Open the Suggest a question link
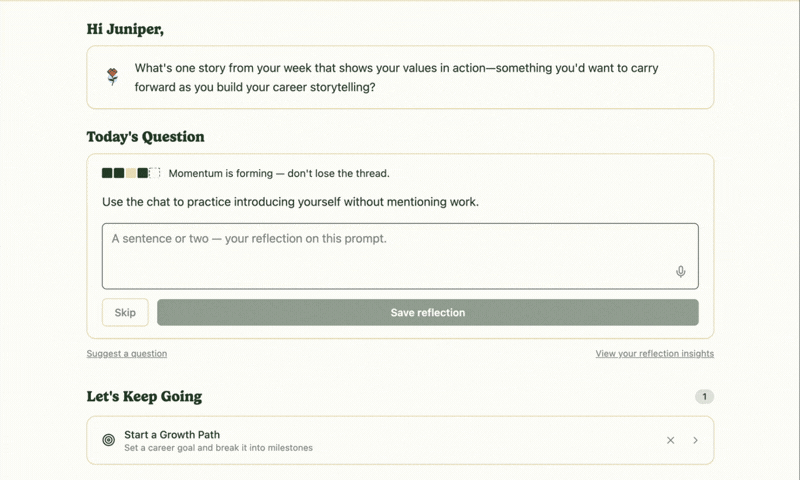 [127, 353]
